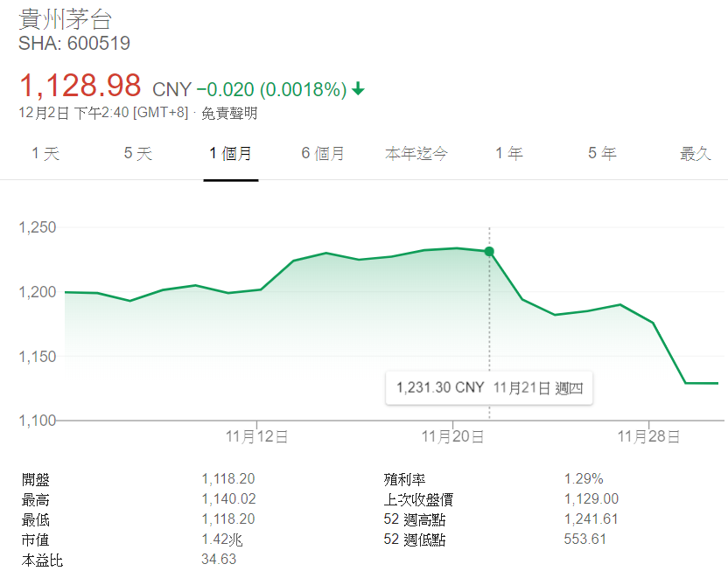This screenshot has width=728, height=578.
Task: Open the 6個月 chart range
Action: 323,154
